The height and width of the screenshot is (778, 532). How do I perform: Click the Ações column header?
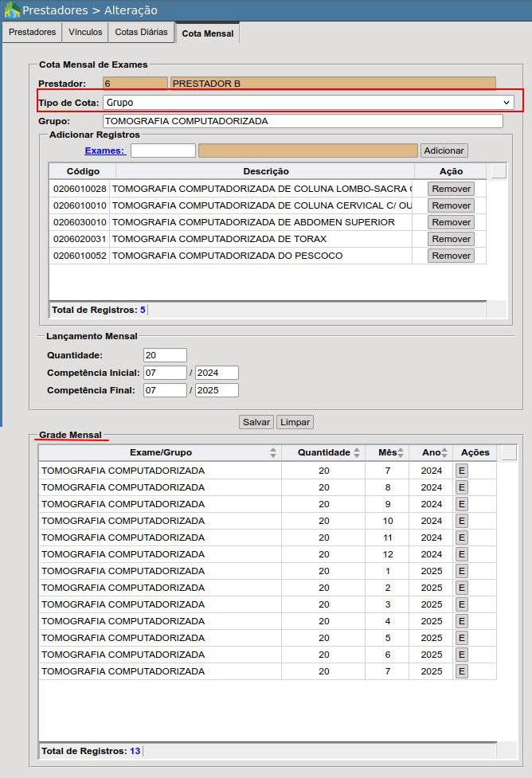pyautogui.click(x=475, y=452)
